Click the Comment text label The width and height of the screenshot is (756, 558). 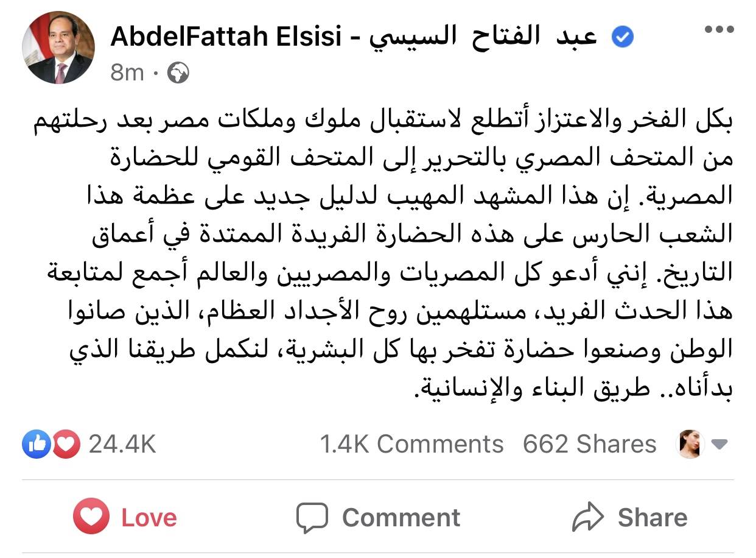(401, 518)
